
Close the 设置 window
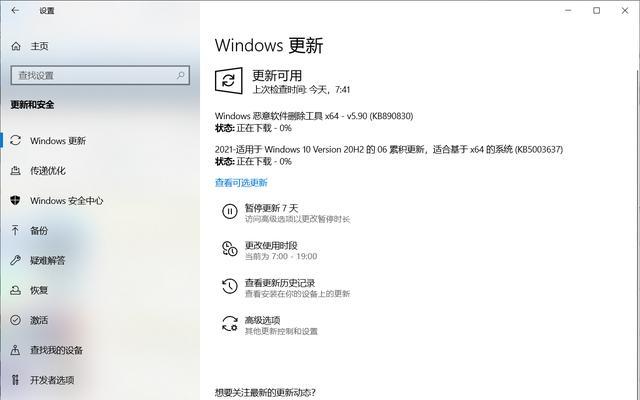point(625,11)
